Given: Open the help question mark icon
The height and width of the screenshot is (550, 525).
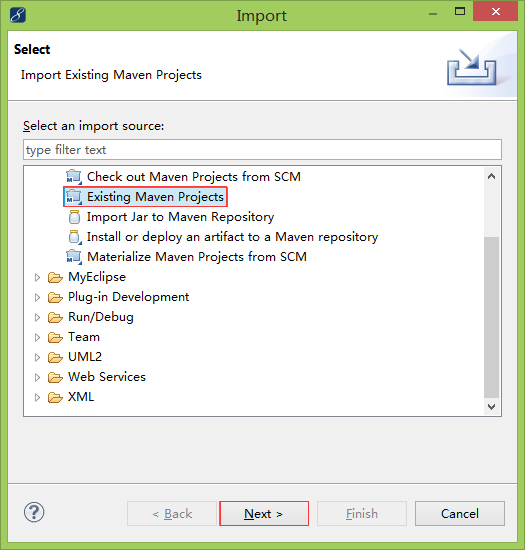Looking at the screenshot, I should pos(34,512).
